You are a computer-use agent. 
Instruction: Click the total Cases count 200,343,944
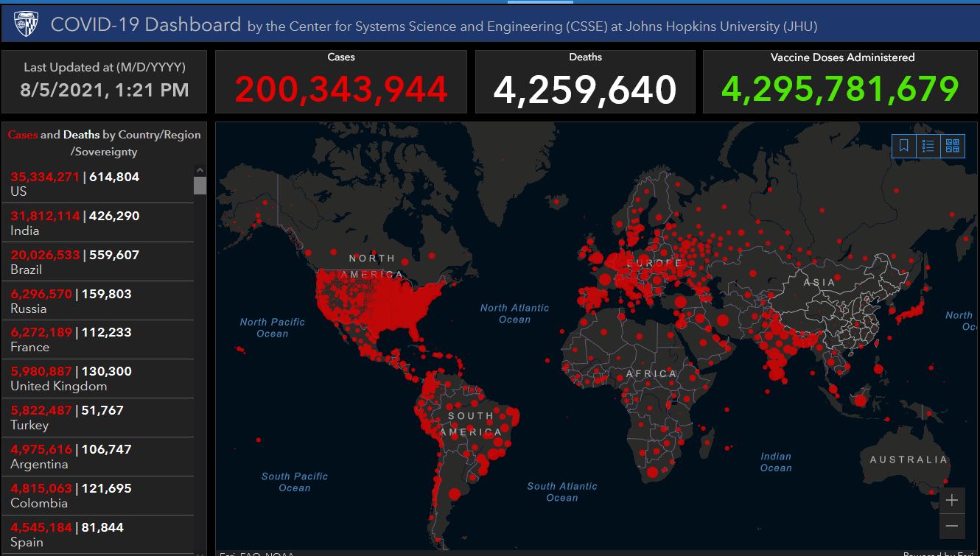[341, 89]
